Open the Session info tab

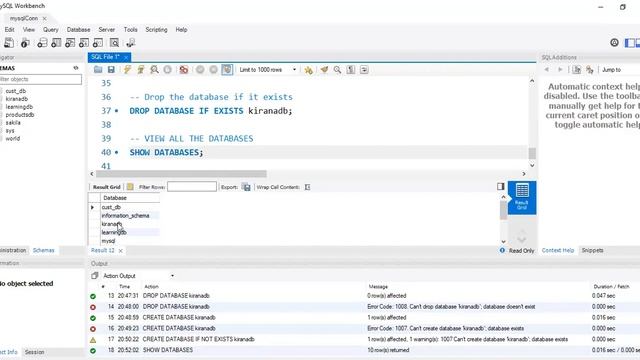coord(34,352)
